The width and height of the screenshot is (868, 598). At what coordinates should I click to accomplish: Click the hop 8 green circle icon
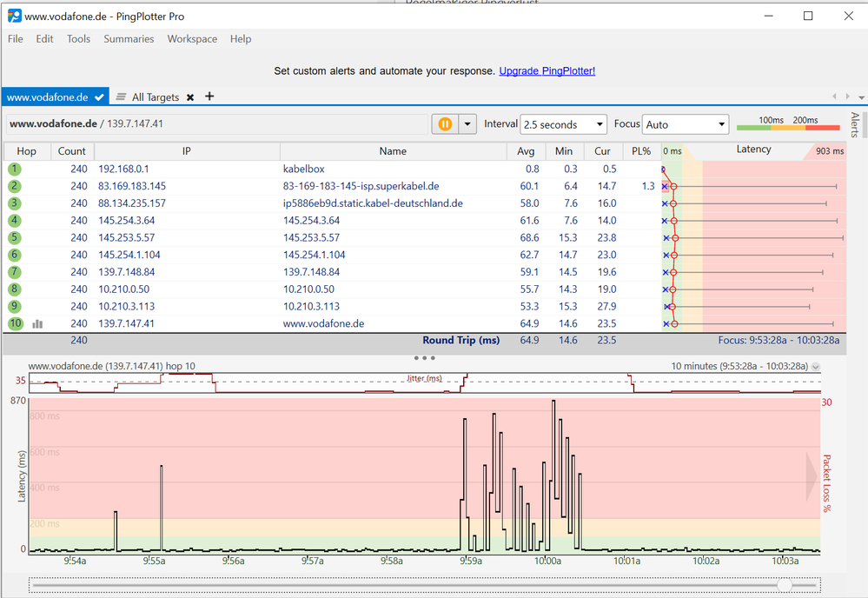pos(15,289)
